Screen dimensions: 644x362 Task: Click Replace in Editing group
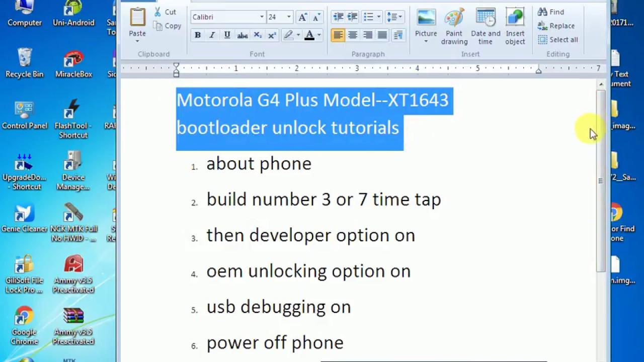pos(556,26)
